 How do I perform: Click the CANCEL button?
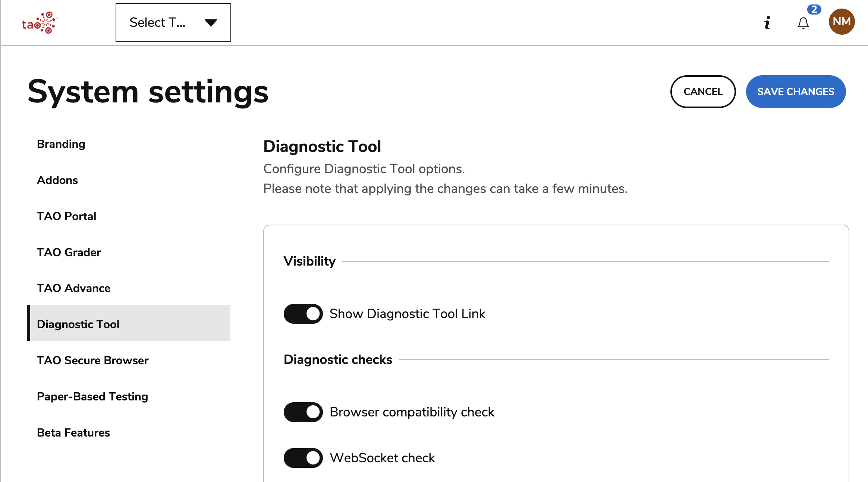click(x=703, y=92)
